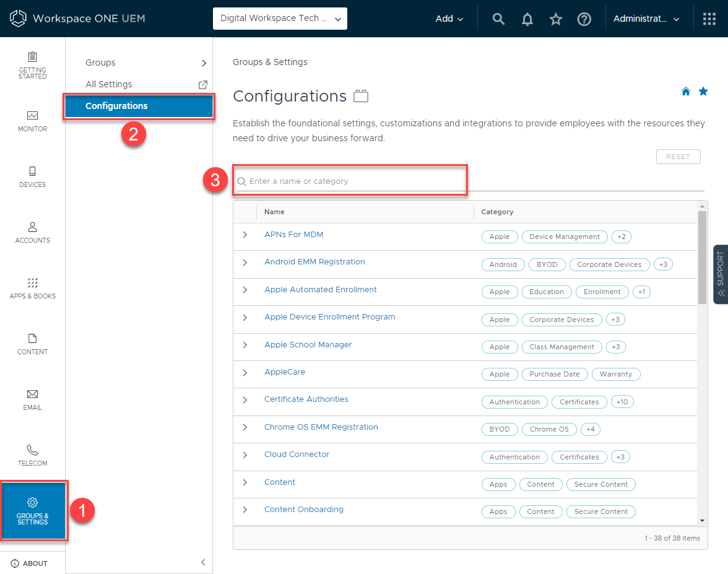Image resolution: width=728 pixels, height=574 pixels.
Task: Favorite the Configurations page with the star icon
Action: [703, 91]
